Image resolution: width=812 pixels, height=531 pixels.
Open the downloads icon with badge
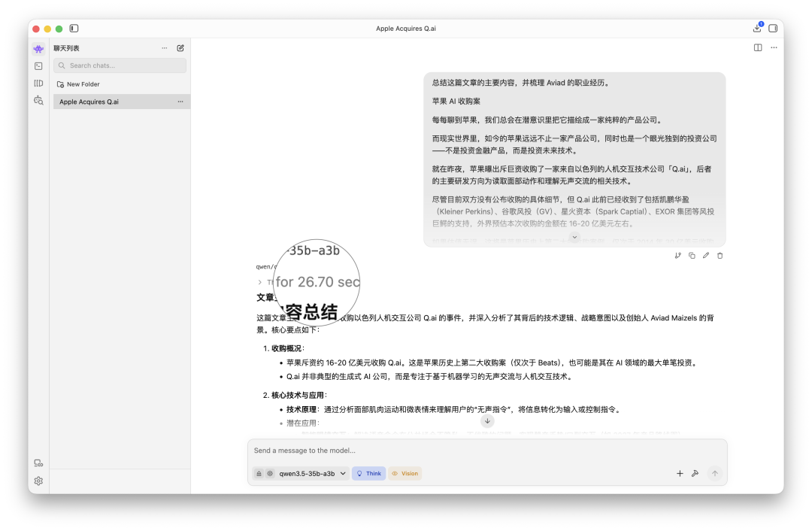click(758, 28)
